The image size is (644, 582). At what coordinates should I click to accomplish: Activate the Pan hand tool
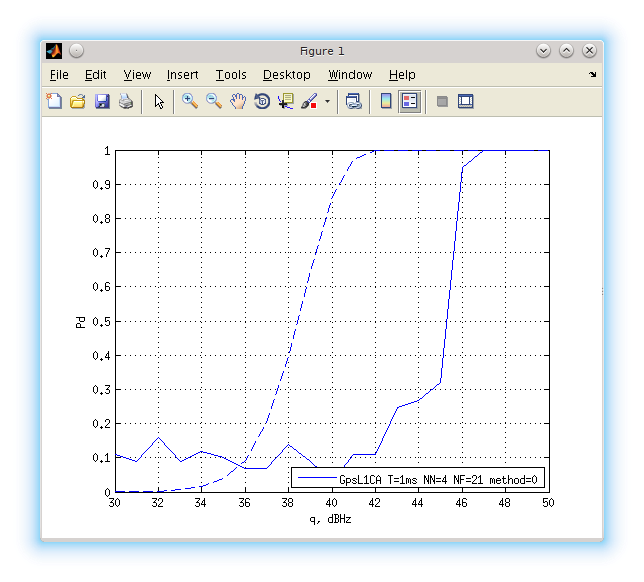[x=238, y=101]
